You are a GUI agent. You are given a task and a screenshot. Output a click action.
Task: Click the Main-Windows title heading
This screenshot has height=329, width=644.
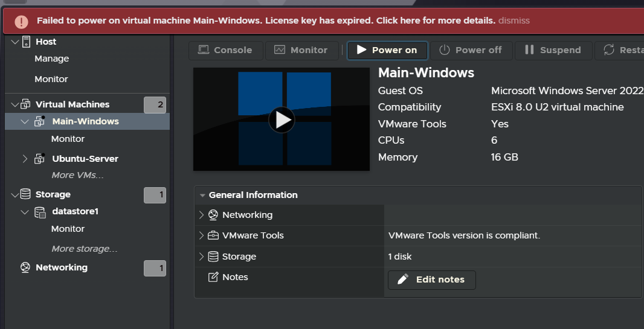tap(426, 72)
